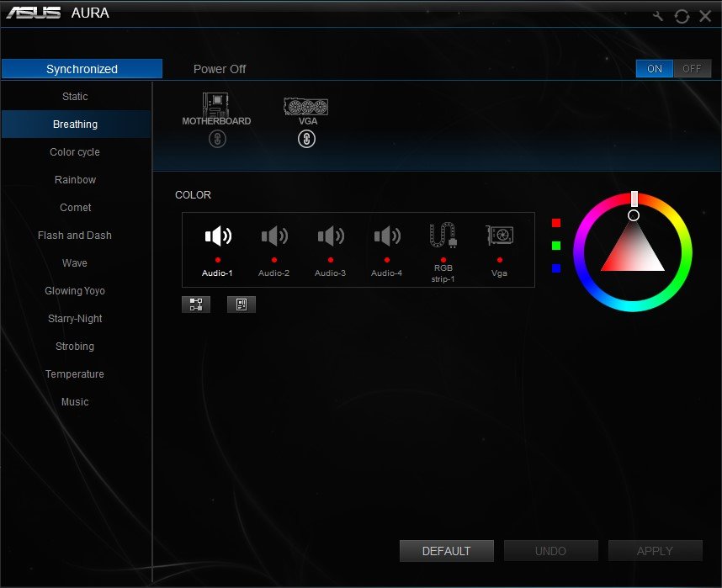Choose the Starry-Night effect
Image resolution: width=722 pixels, height=588 pixels.
tap(75, 318)
